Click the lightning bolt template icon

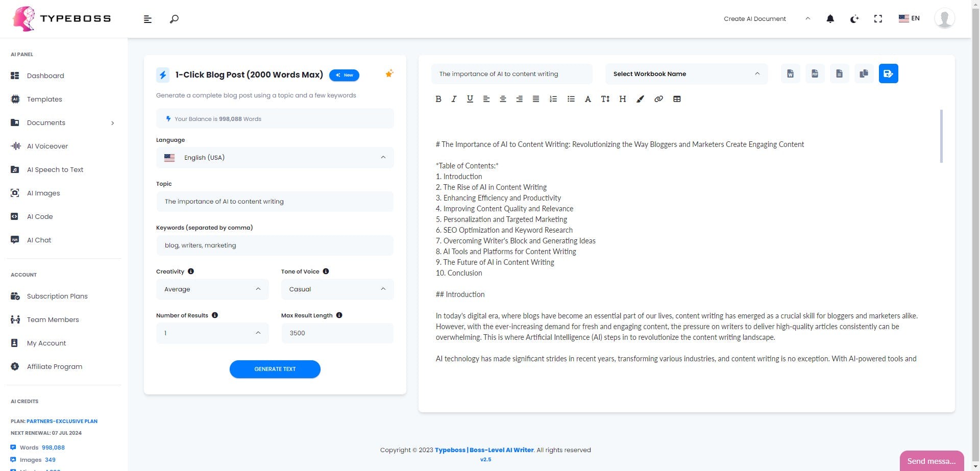(x=163, y=75)
